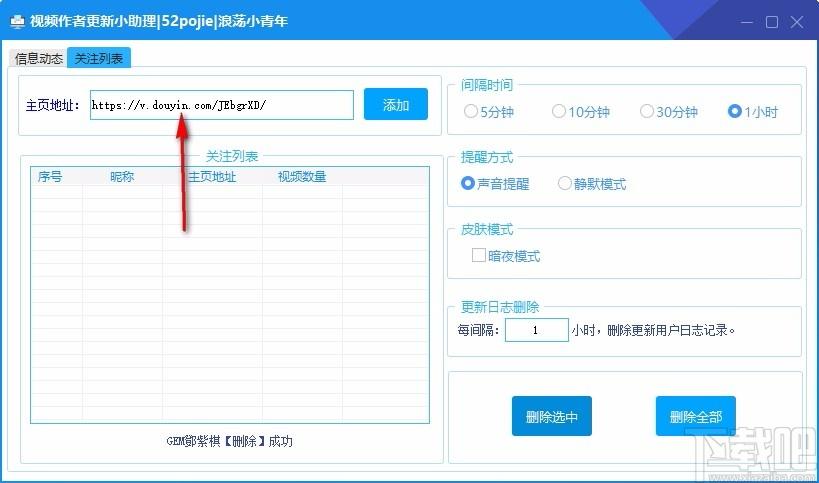Click the 主页地址 column header
Image resolution: width=819 pixels, height=483 pixels.
click(212, 176)
